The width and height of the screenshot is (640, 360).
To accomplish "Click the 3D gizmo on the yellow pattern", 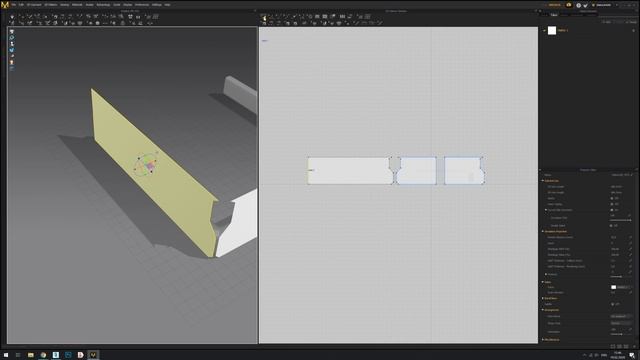I will pos(146,165).
